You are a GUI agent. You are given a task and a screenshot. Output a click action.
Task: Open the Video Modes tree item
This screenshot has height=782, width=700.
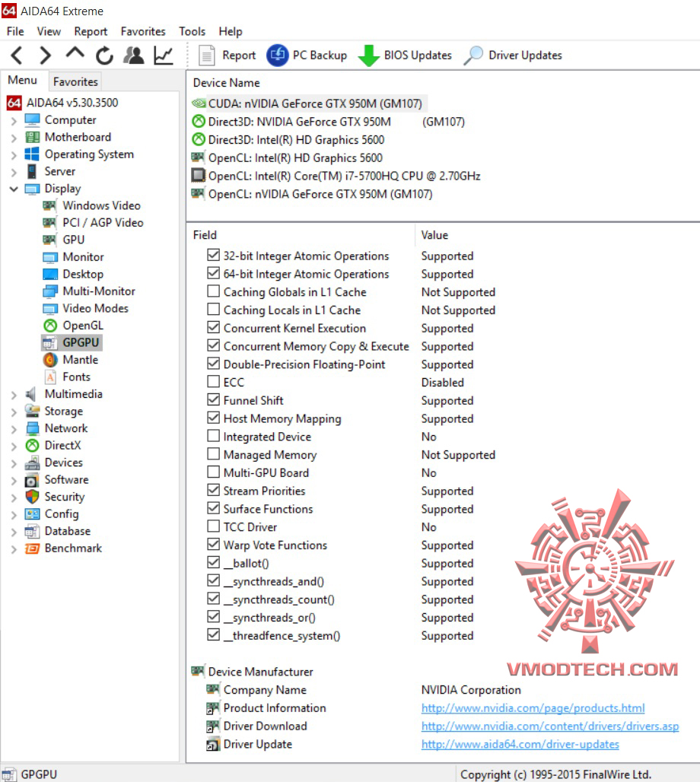click(95, 308)
